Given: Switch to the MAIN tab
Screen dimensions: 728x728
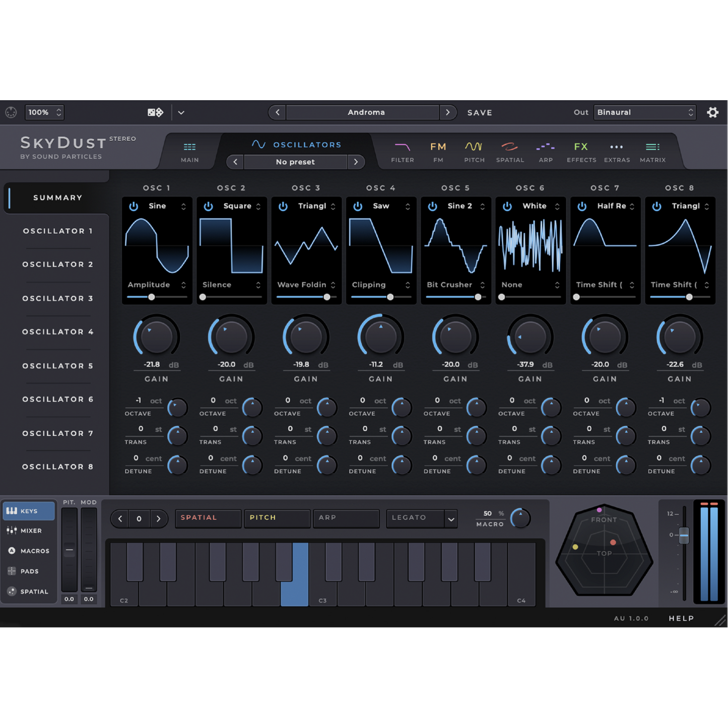Looking at the screenshot, I should (x=189, y=151).
